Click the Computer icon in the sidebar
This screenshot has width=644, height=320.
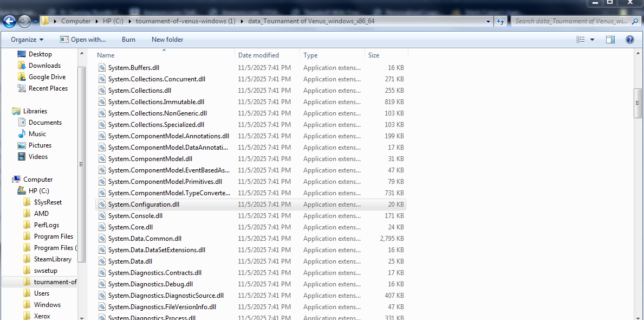[x=16, y=180]
